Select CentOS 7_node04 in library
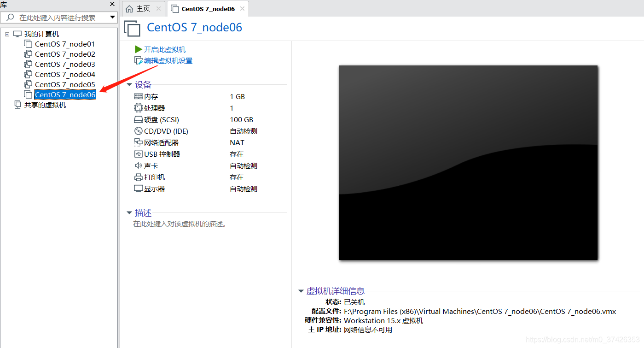Screen dimensions: 644x348 pyautogui.click(x=65, y=75)
